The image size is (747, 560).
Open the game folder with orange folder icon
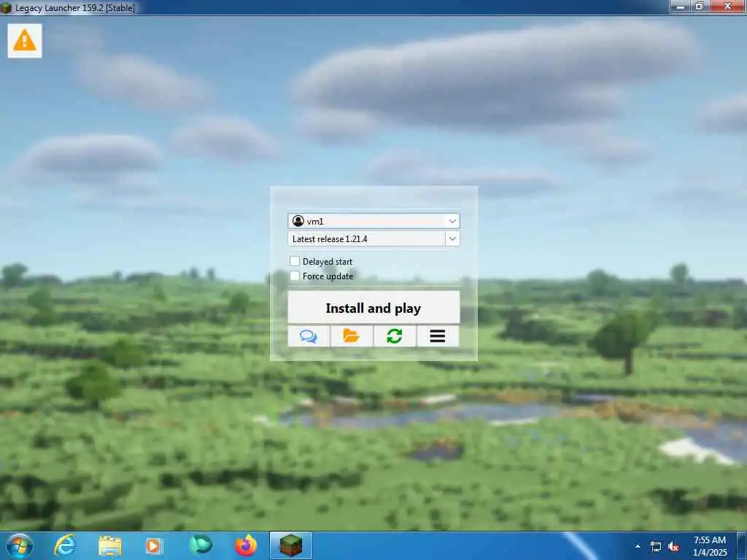352,336
